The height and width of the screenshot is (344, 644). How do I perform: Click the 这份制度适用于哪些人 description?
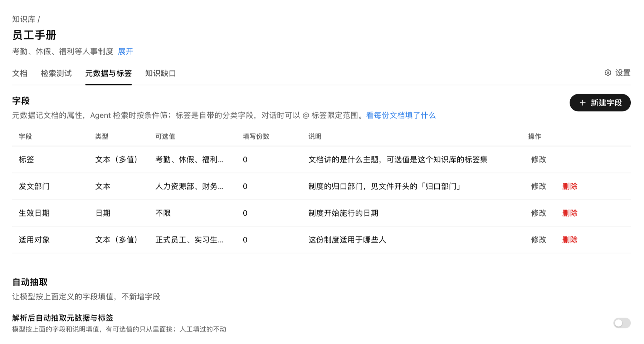[347, 240]
